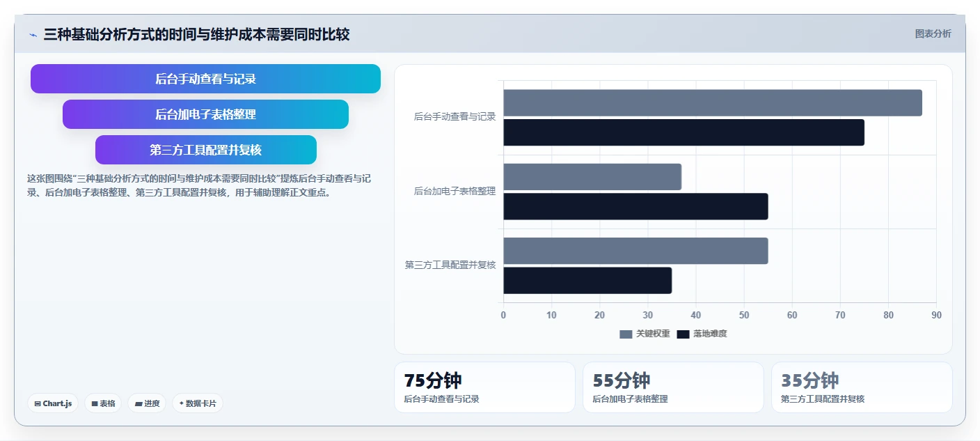This screenshot has width=980, height=441.
Task: Open the 75分钟 data card
Action: point(484,387)
